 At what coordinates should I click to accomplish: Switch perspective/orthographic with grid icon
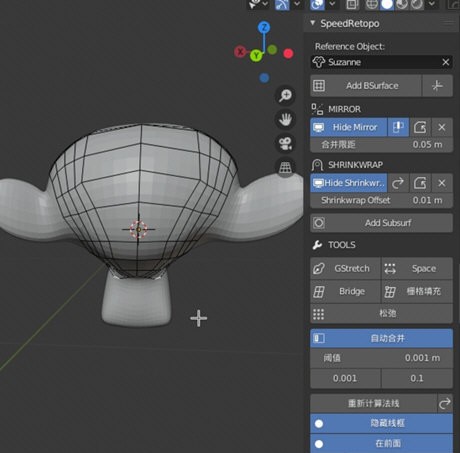(x=285, y=167)
